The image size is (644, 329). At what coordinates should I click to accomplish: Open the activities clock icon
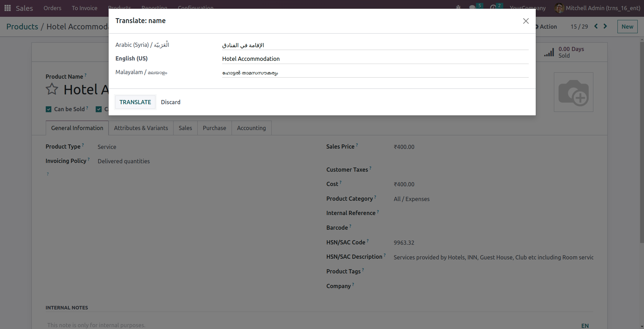pyautogui.click(x=493, y=7)
